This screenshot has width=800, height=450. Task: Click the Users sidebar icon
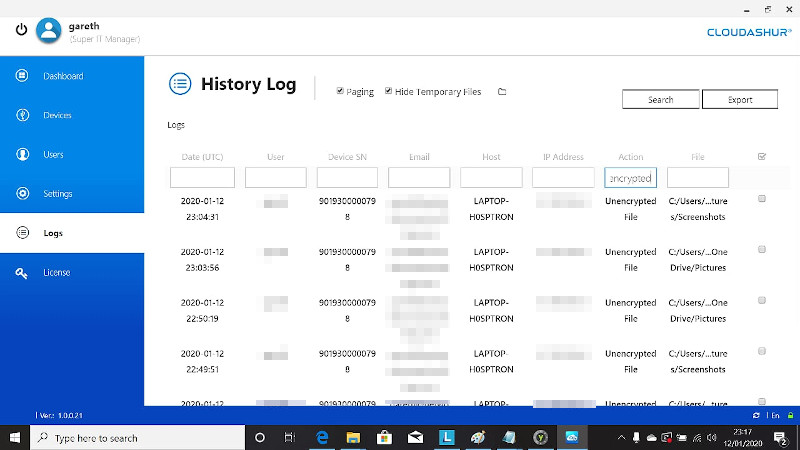[x=22, y=154]
